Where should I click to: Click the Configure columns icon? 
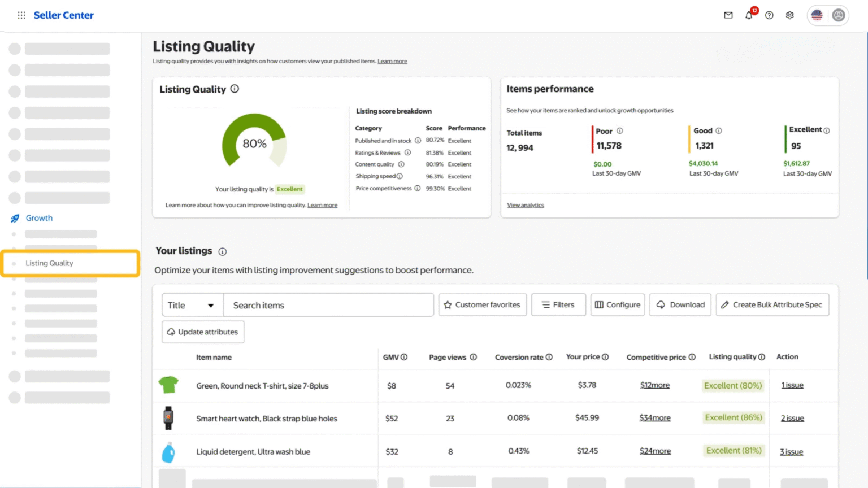tap(599, 304)
